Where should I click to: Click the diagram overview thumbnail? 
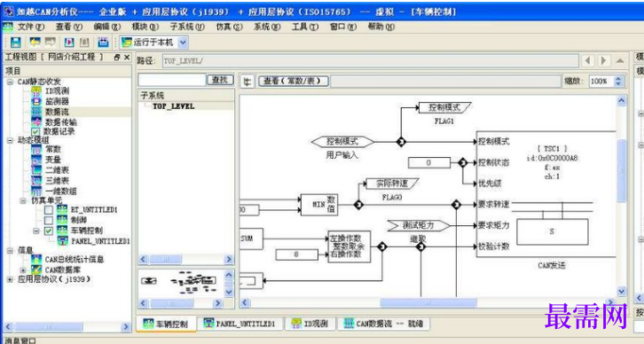click(x=181, y=283)
